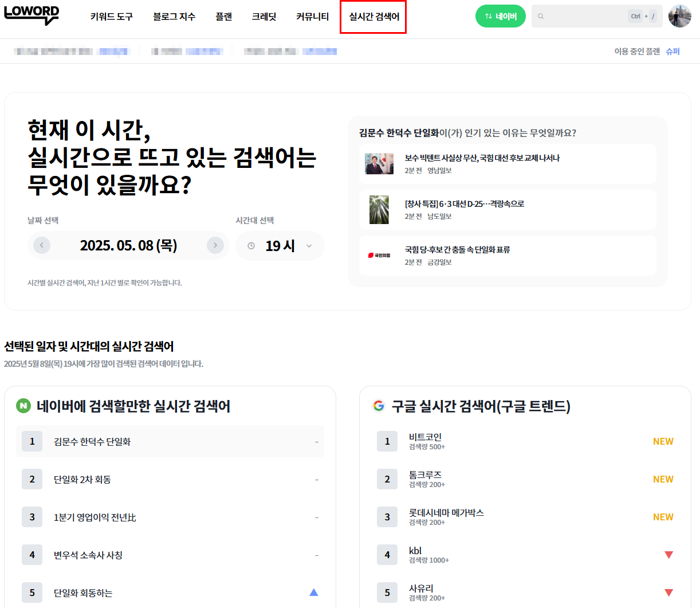Click the NEW badge next to 비트코인
Image resolution: width=700 pixels, height=608 pixels.
point(663,441)
